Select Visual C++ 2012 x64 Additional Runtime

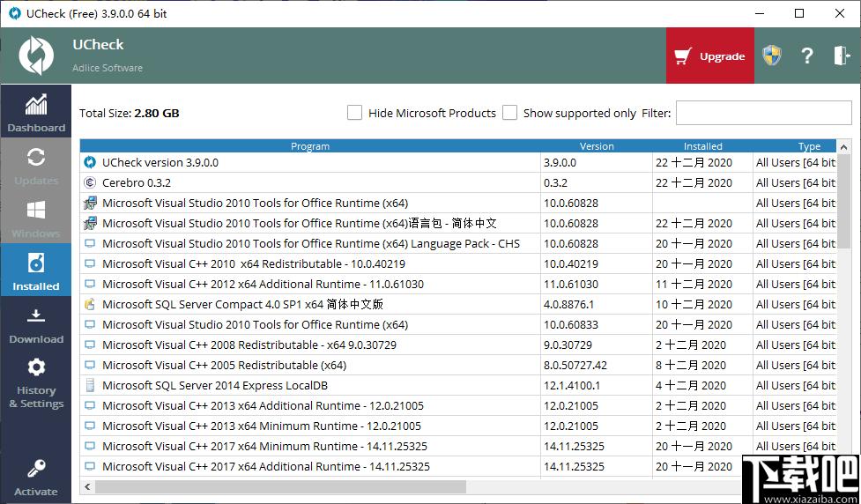click(458, 285)
